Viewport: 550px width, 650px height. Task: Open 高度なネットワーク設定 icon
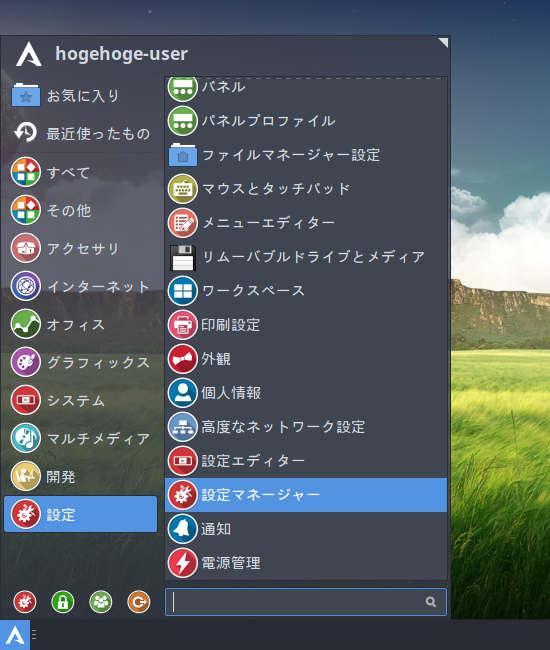tap(182, 427)
